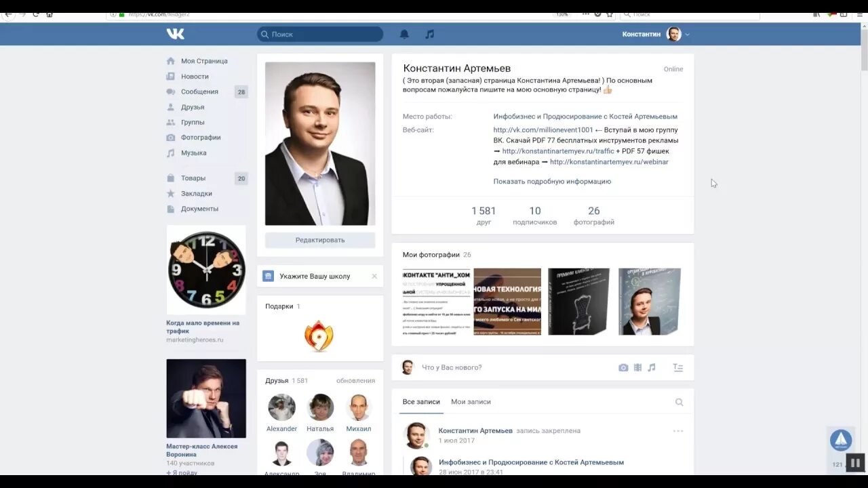This screenshot has height=488, width=868.
Task: Click the обновления link in friends block
Action: pyautogui.click(x=355, y=380)
